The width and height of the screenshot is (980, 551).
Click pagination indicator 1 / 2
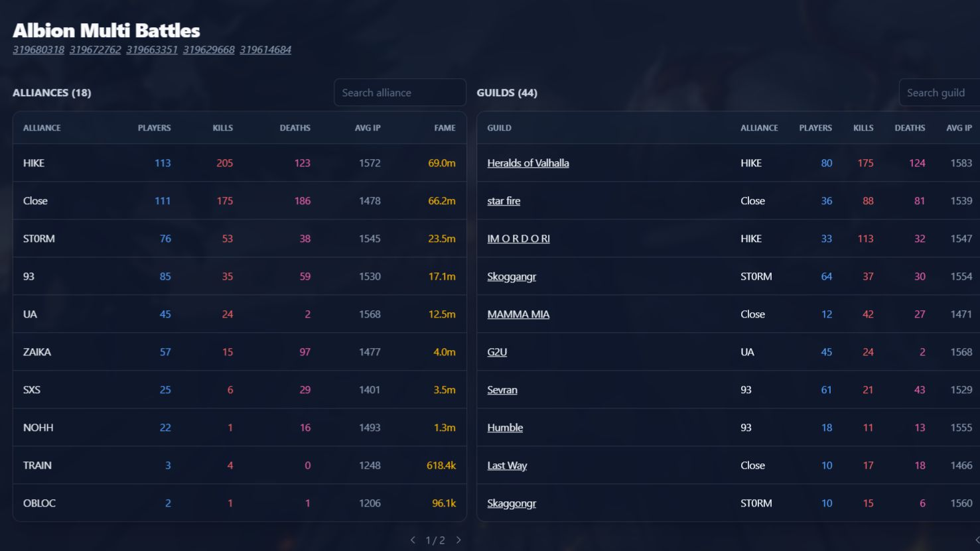(435, 540)
